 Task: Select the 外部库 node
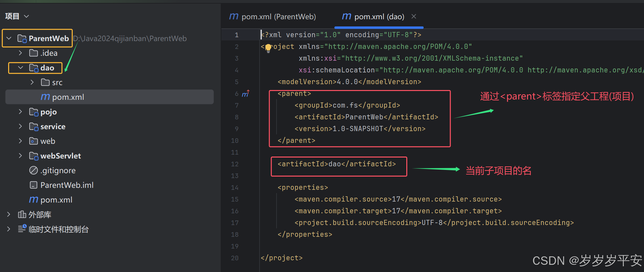coord(40,215)
